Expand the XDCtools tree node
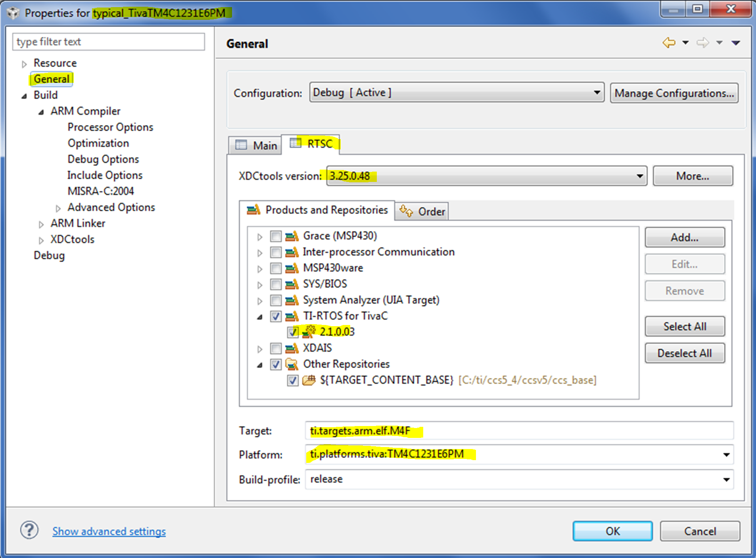Viewport: 756px width, 558px height. tap(41, 240)
